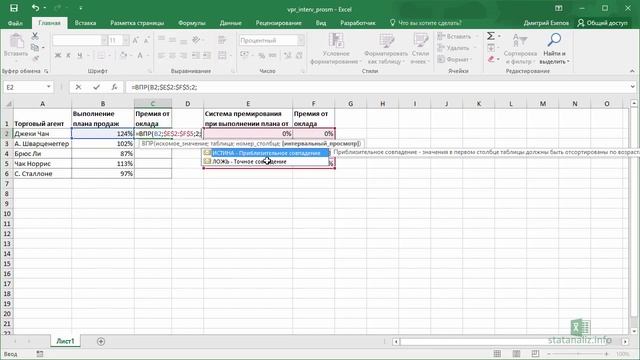
Task: Switch to Данные tab
Action: 231,23
